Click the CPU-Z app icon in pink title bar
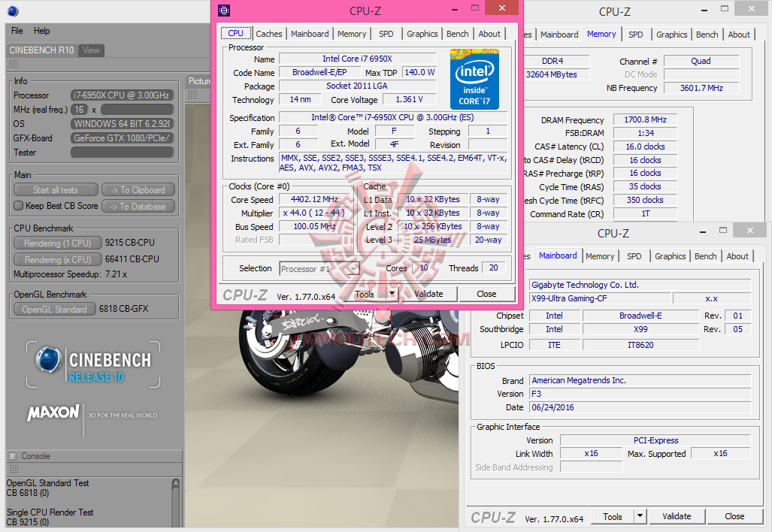The image size is (772, 532). (x=224, y=10)
